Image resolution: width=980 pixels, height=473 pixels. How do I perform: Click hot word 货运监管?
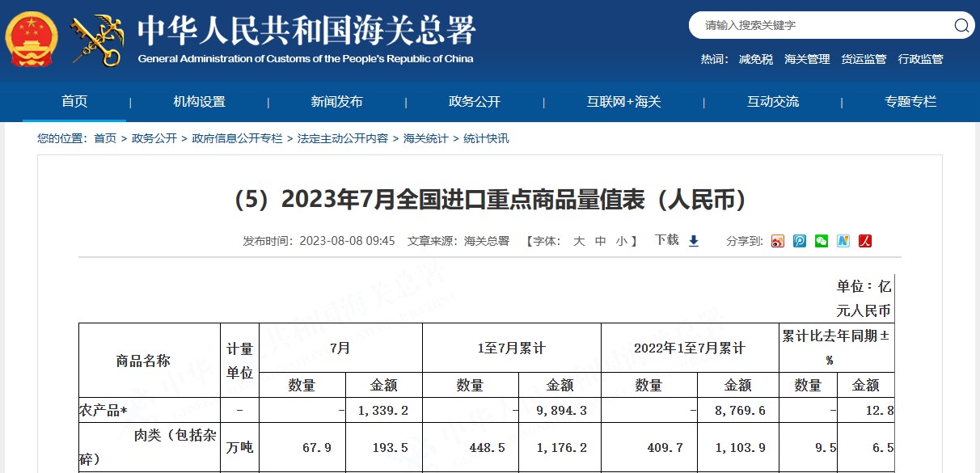pyautogui.click(x=864, y=59)
